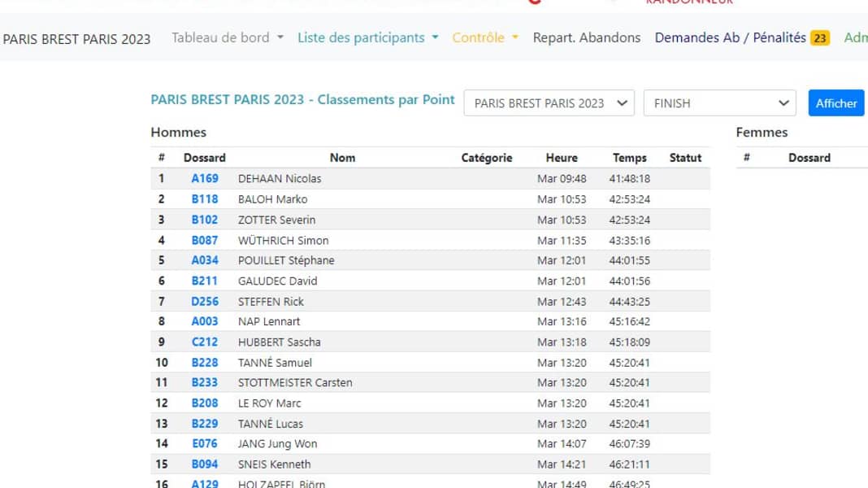
Task: Click the Femmes section heading
Action: pyautogui.click(x=762, y=132)
